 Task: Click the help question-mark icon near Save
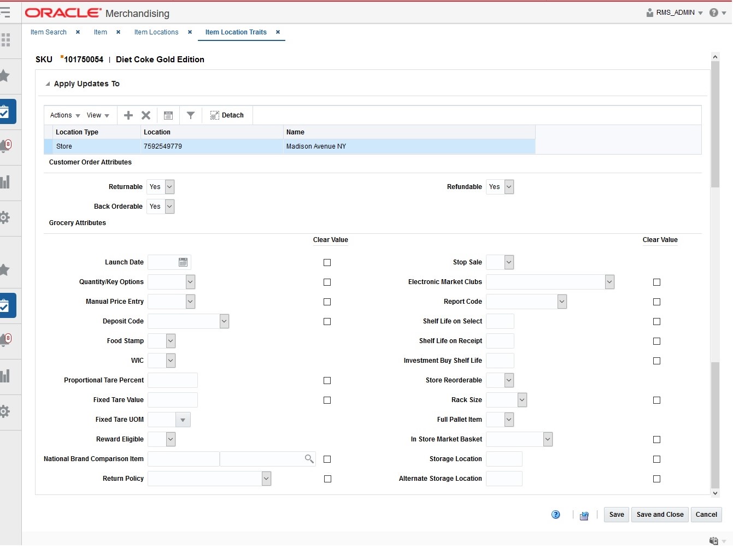[x=555, y=515]
